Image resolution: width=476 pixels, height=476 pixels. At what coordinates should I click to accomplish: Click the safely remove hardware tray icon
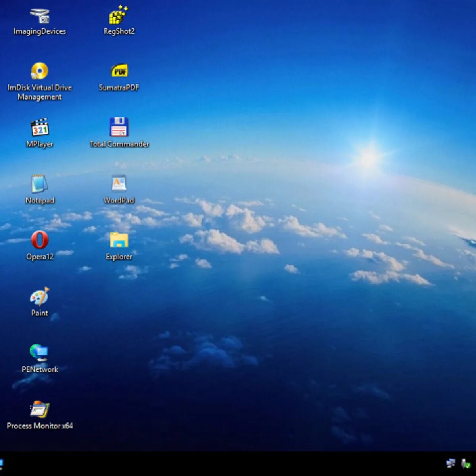(x=466, y=463)
